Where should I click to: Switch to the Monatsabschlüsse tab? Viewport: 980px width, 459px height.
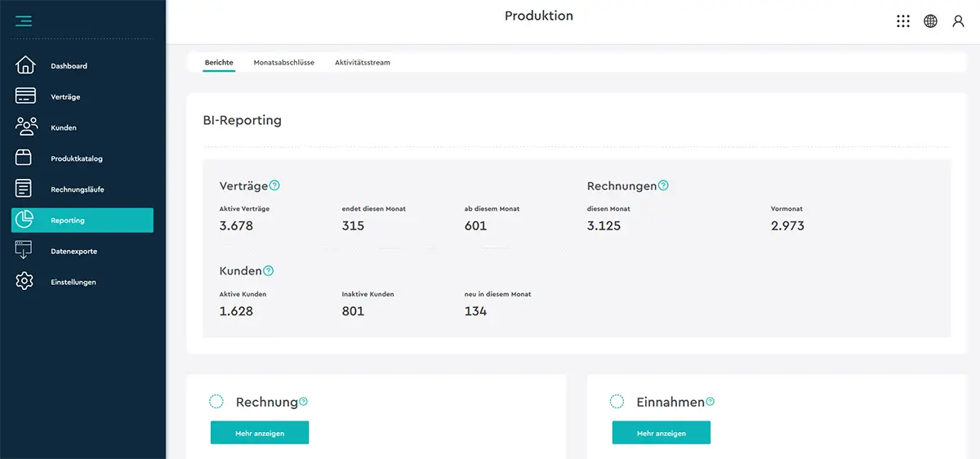(283, 62)
